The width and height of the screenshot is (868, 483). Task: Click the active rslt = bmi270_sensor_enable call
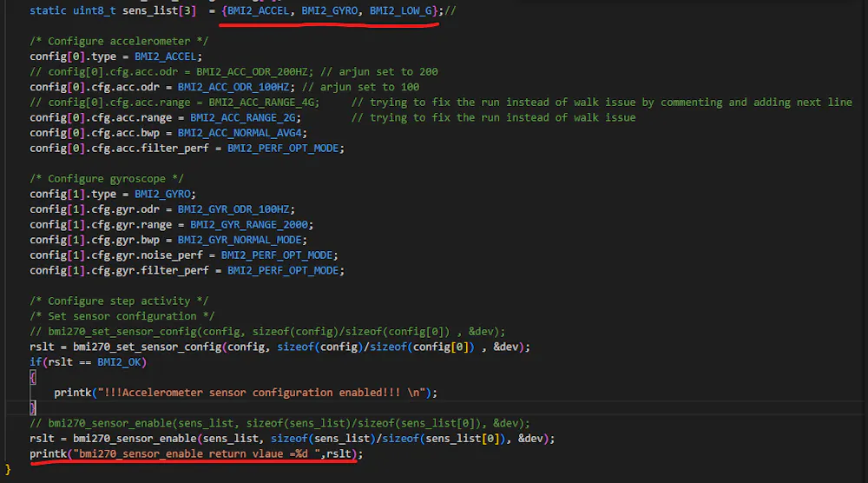292,438
